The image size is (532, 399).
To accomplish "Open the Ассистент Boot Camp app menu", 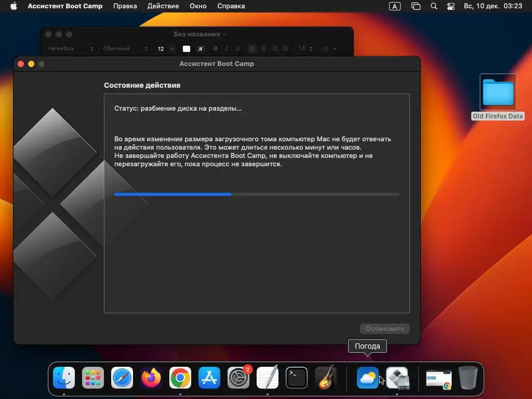I will (x=65, y=6).
